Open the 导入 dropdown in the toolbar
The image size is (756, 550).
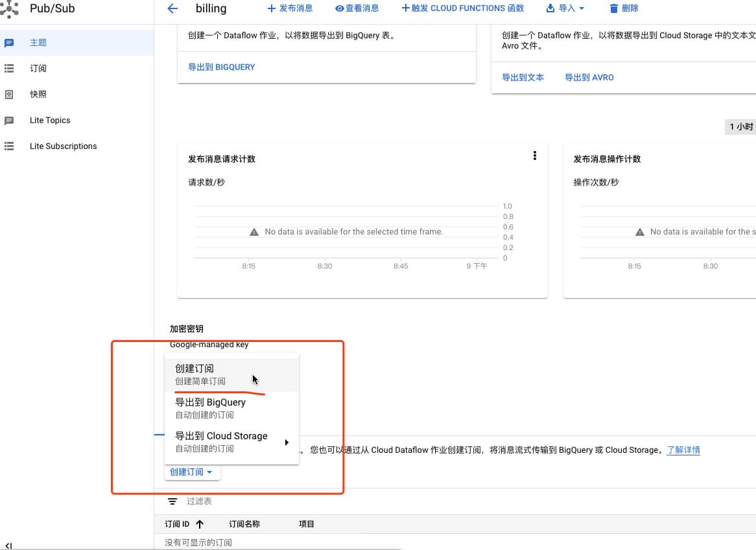click(x=565, y=8)
